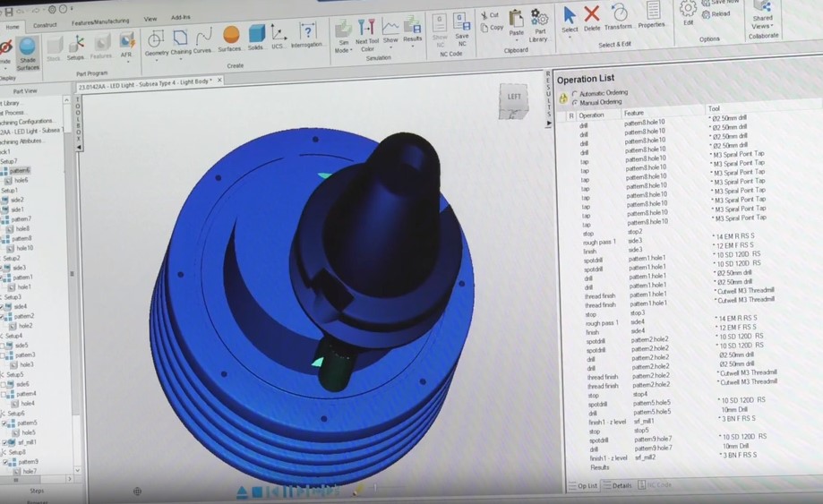The height and width of the screenshot is (504, 823).
Task: Close the LED Light document tab
Action: [x=219, y=81]
